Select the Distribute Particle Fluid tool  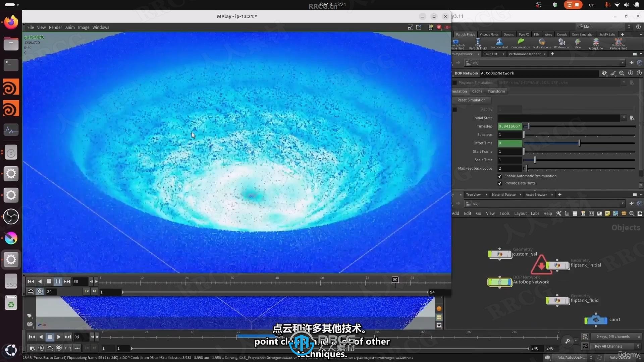[618, 44]
